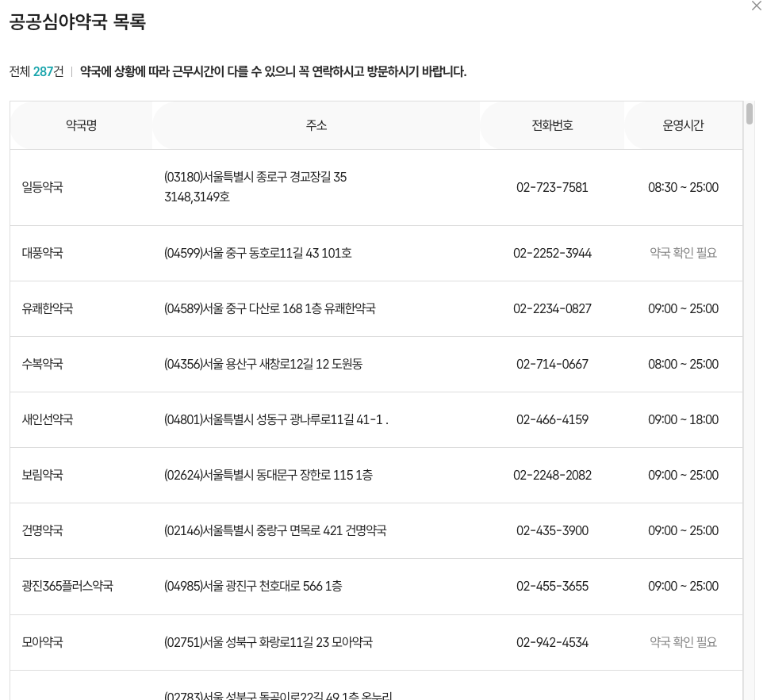Image resolution: width=767 pixels, height=700 pixels.
Task: Click the 운영시간 column header
Action: coord(683,125)
